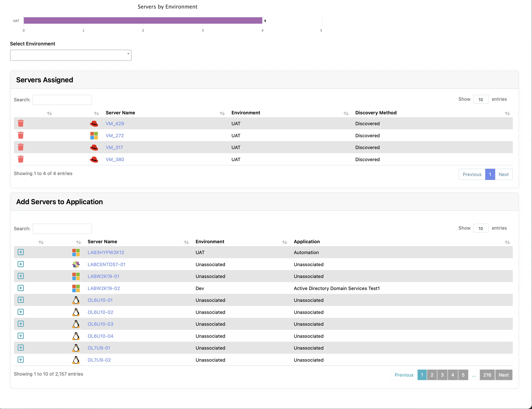Select page 1 in Add Servers pagination
Viewport: 532px width, 409px height.
422,375
